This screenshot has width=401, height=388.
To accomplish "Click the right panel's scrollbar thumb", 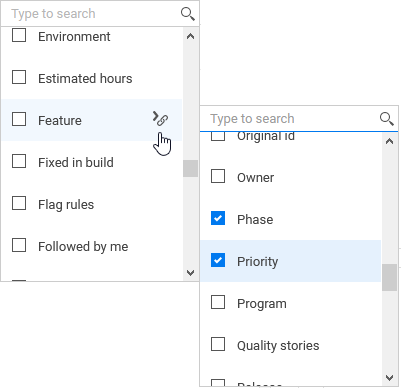I will point(389,277).
